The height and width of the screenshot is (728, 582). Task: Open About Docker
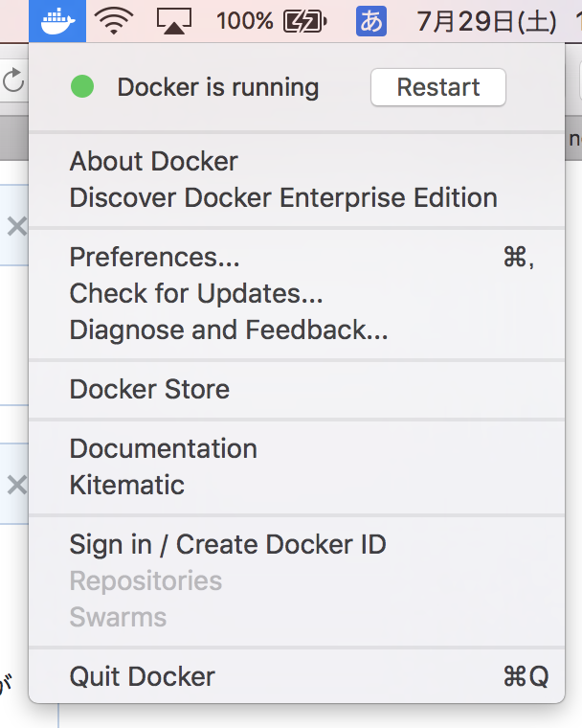point(154,161)
